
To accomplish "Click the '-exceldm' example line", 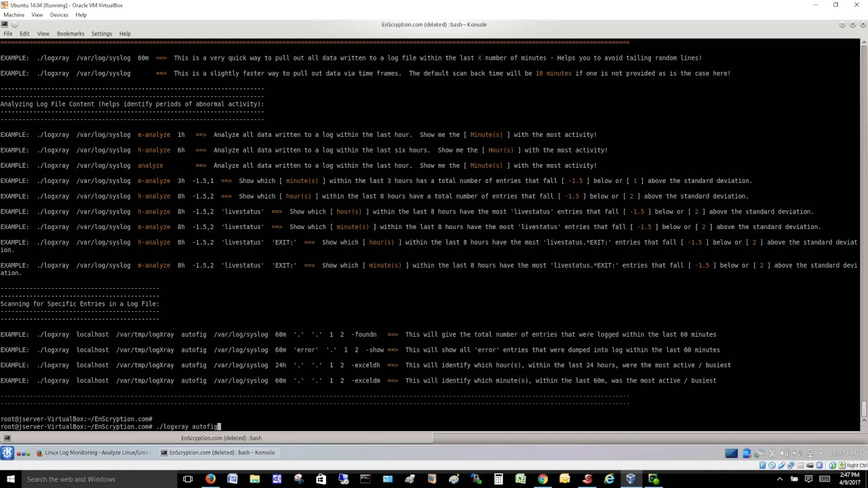I will (358, 381).
